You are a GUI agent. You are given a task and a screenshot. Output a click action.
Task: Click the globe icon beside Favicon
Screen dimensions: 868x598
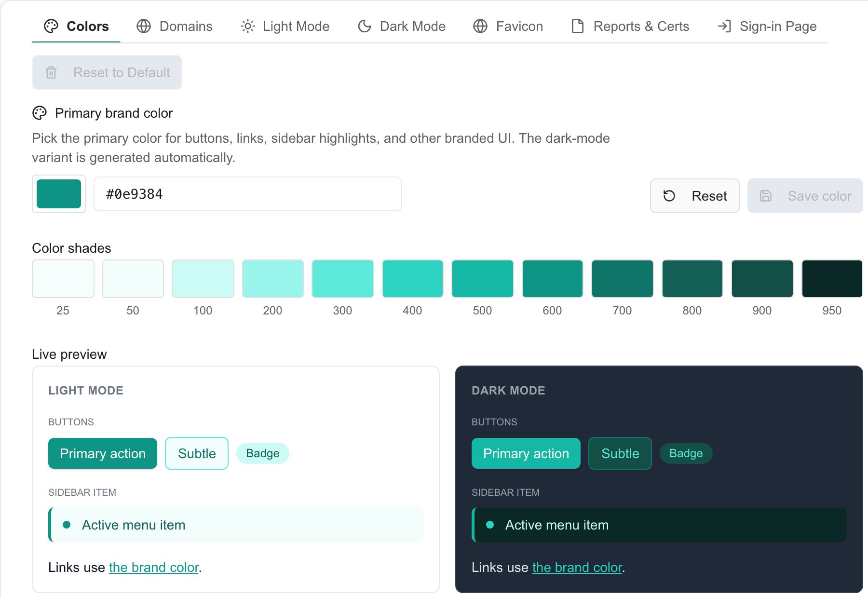point(480,26)
